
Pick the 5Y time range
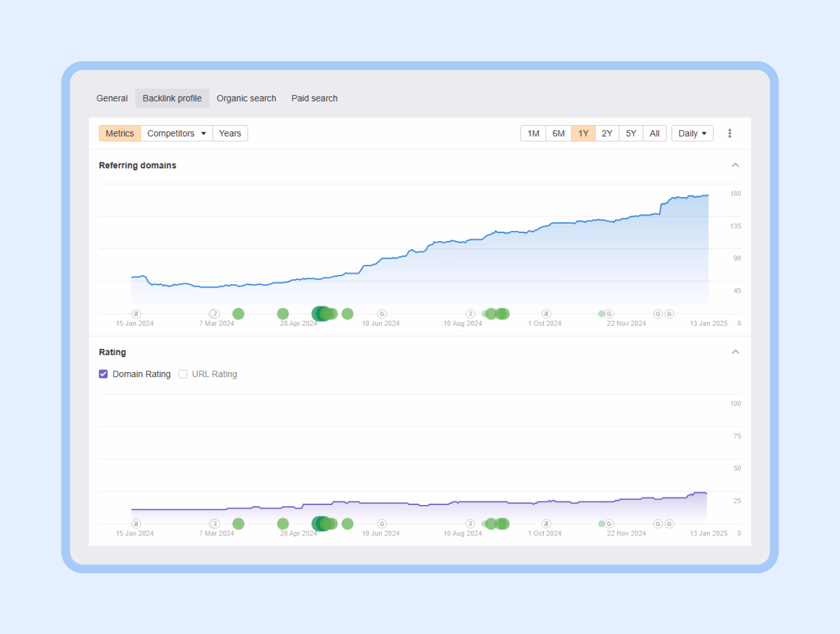(631, 133)
